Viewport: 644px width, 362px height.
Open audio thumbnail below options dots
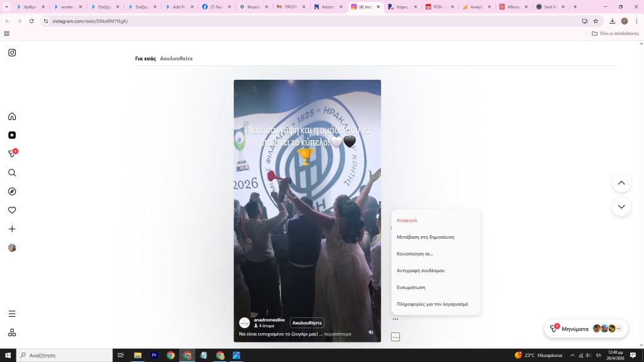click(396, 337)
